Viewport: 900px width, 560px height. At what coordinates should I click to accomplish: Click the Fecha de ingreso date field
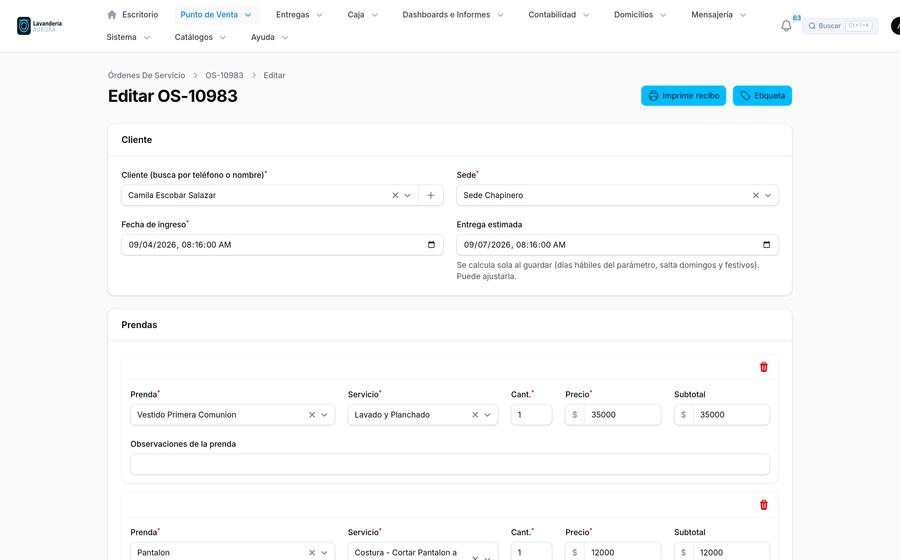[x=282, y=244]
